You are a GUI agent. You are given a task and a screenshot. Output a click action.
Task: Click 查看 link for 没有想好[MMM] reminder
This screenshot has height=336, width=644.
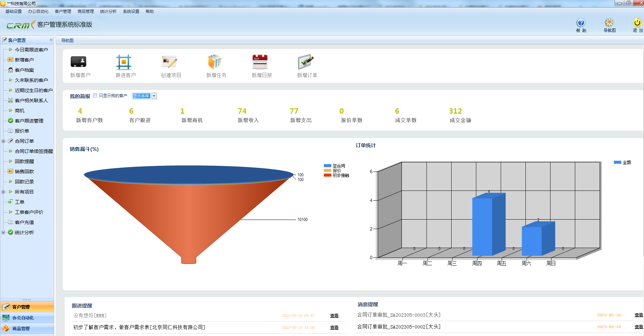(x=334, y=316)
